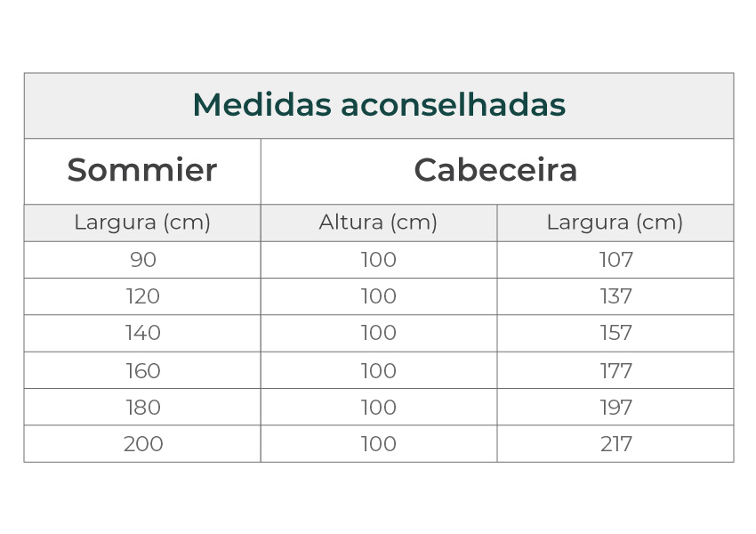Click the headboard width 177 cell
This screenshot has height=534, width=756.
(615, 370)
